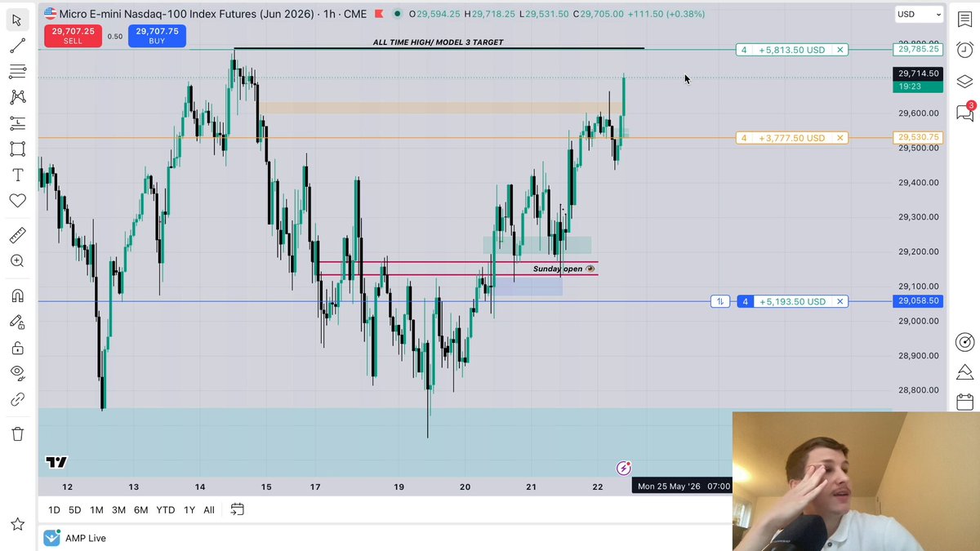This screenshot has width=980, height=551.
Task: Select the 1D time range
Action: 54,510
